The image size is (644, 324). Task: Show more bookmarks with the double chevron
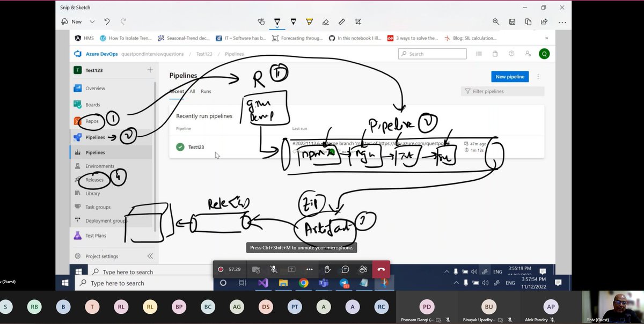pyautogui.click(x=546, y=38)
